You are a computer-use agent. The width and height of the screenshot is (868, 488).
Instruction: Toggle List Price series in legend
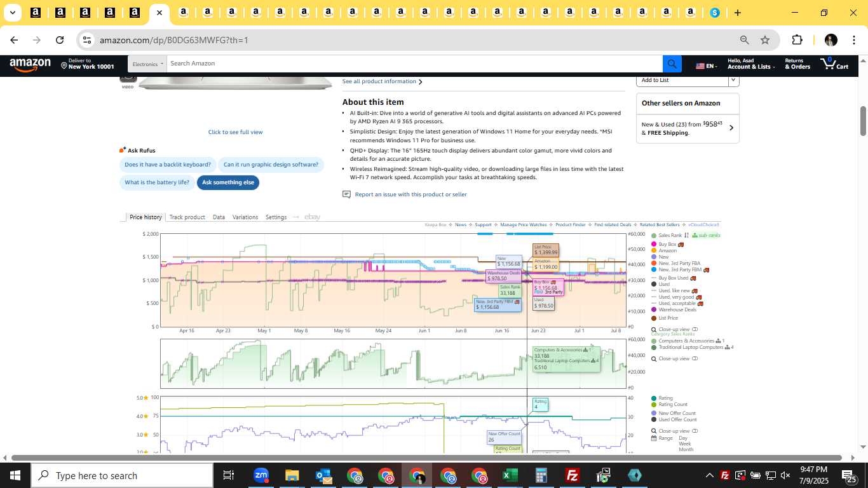(665, 318)
